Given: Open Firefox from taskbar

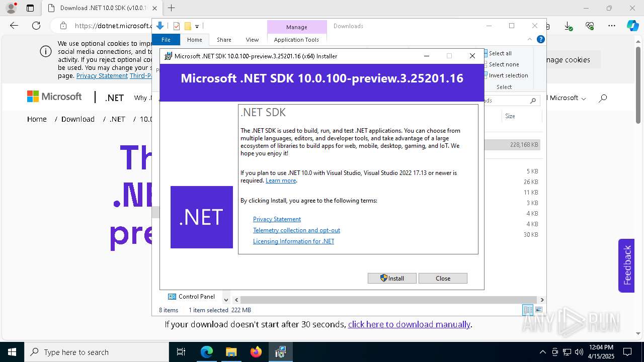Looking at the screenshot, I should pos(256,352).
